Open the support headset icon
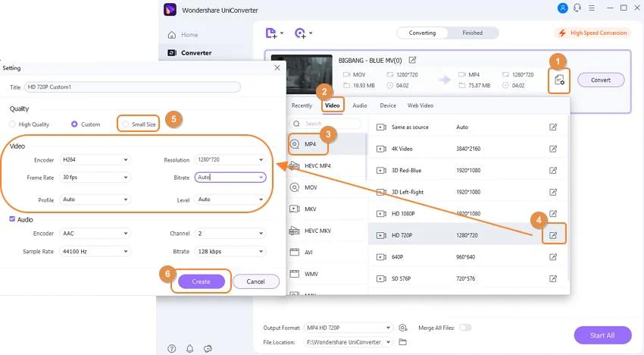The width and height of the screenshot is (644, 355). pyautogui.click(x=577, y=8)
